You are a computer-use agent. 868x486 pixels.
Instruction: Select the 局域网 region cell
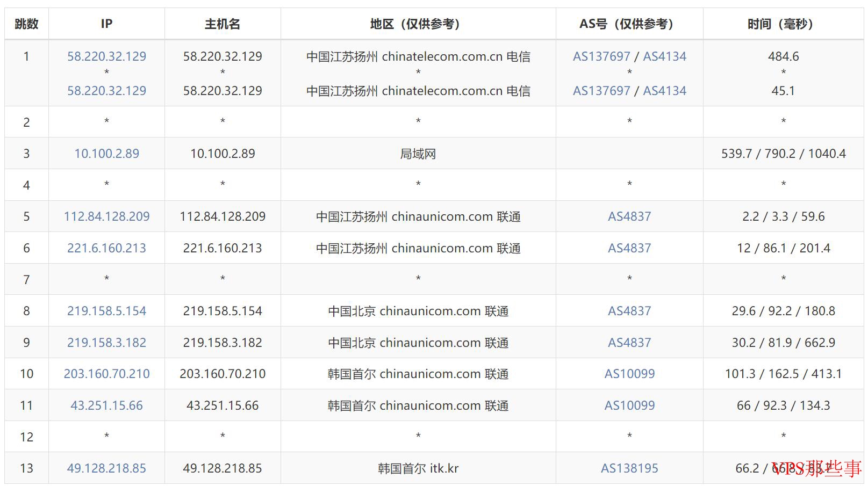click(418, 154)
